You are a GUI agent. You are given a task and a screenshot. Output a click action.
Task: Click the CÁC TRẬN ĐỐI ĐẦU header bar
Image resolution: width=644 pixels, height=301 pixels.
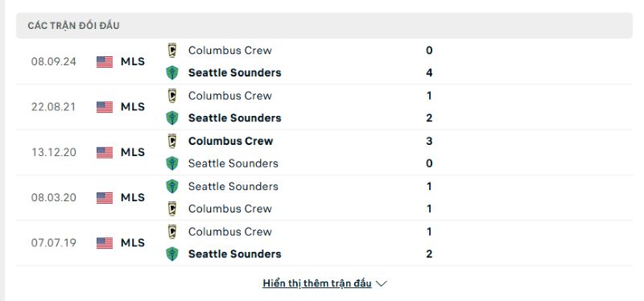coord(324,26)
